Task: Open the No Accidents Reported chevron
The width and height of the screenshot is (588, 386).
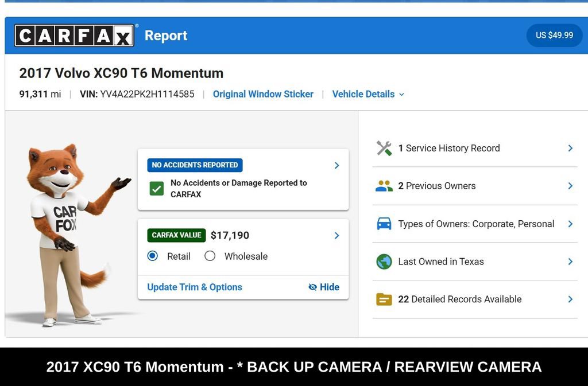Action: [336, 166]
